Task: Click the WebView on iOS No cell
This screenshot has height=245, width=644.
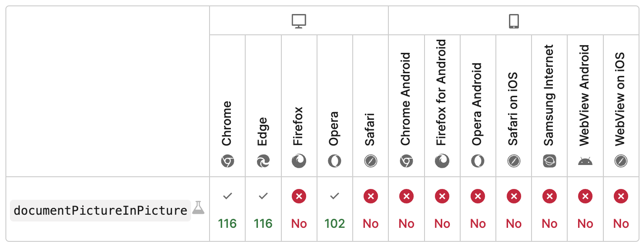Action: 621,209
